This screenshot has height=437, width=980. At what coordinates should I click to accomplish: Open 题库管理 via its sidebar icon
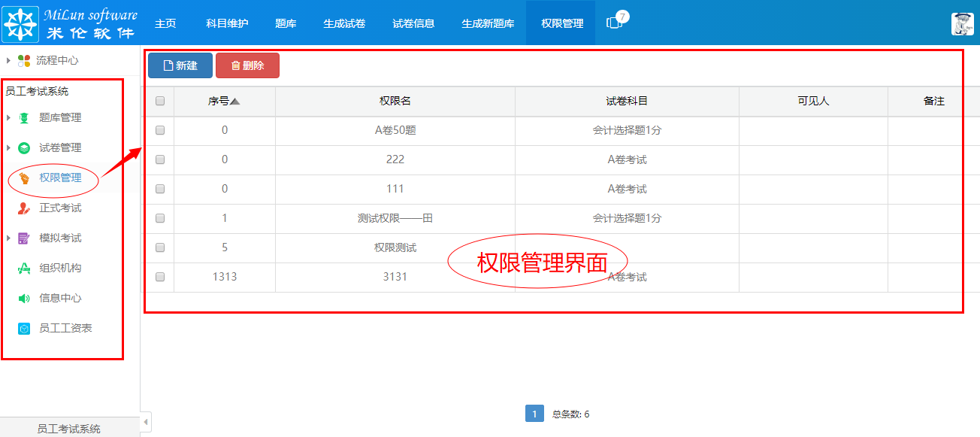26,117
